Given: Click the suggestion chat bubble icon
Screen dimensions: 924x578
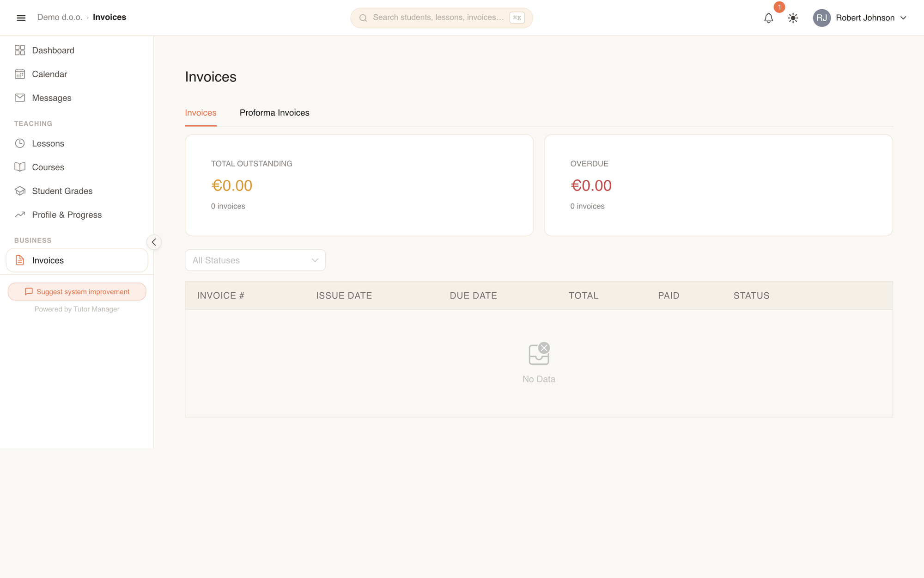Looking at the screenshot, I should (29, 292).
